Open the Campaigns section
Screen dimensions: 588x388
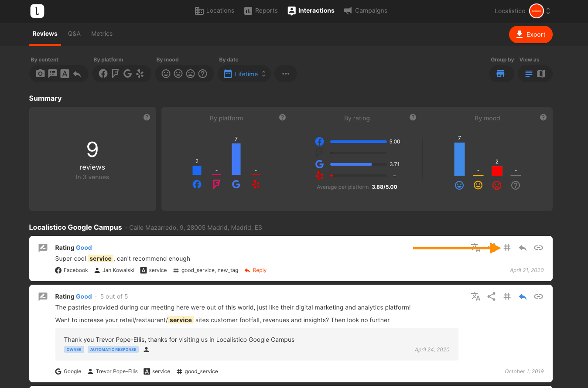[x=366, y=11]
